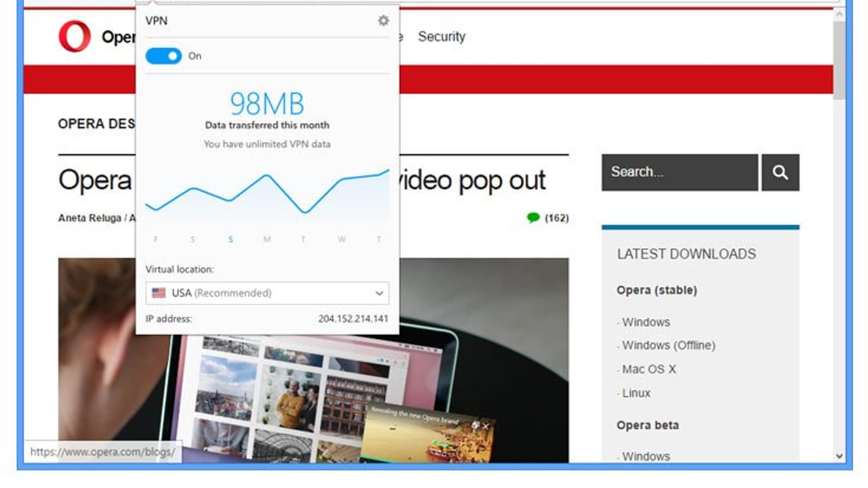Click the LATEST DOWNLOADS heading
Viewport: 868px width, 488px height.
686,254
